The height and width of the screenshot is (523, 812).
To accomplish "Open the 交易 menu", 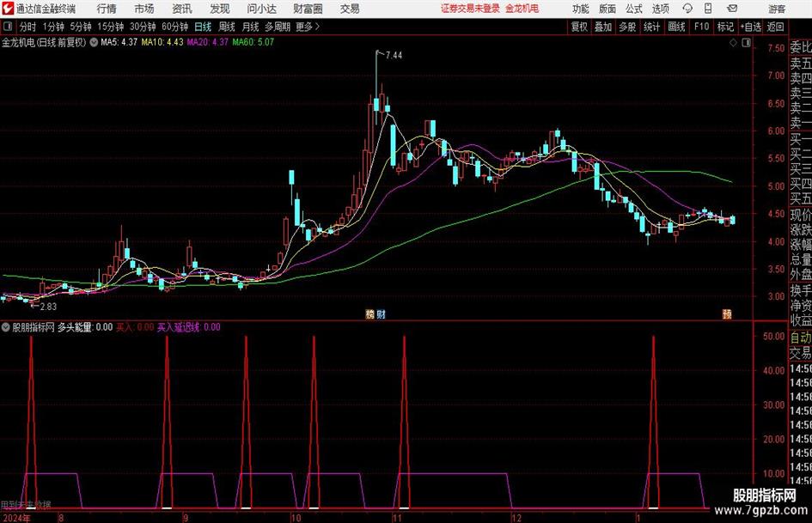I will [x=350, y=9].
